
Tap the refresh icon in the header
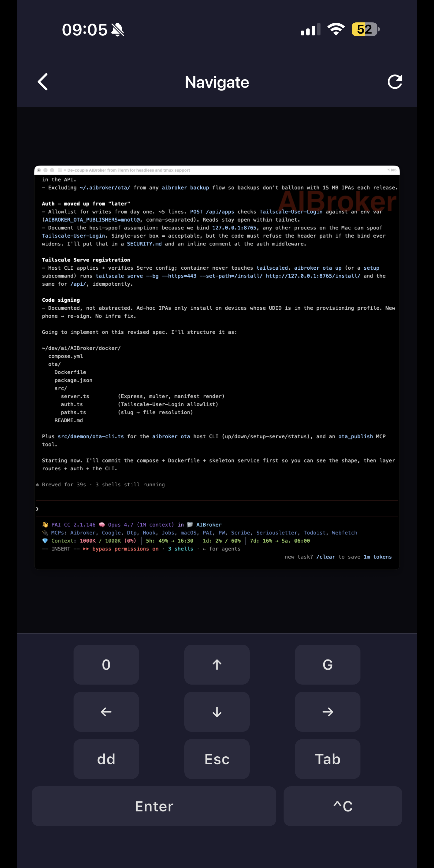[x=395, y=82]
